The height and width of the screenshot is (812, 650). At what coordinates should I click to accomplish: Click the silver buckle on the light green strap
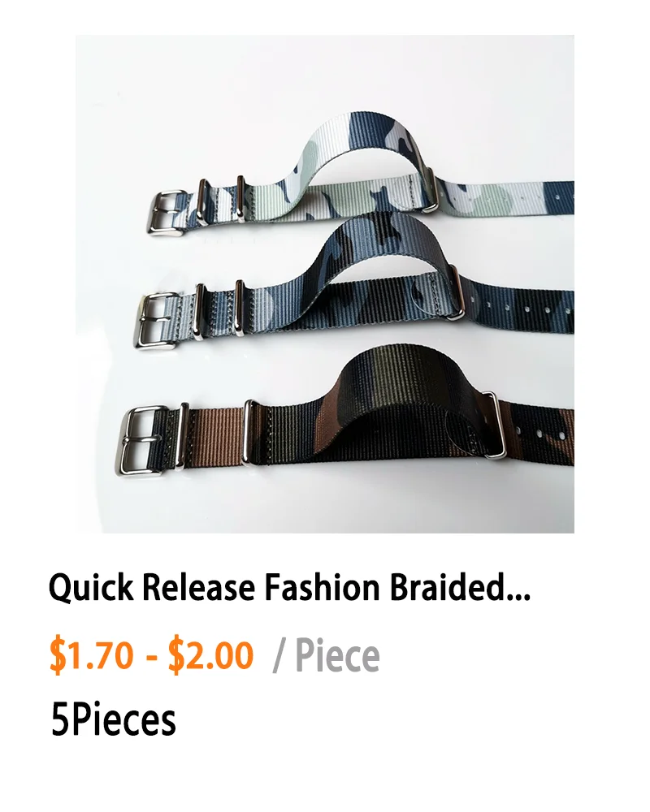pyautogui.click(x=168, y=214)
